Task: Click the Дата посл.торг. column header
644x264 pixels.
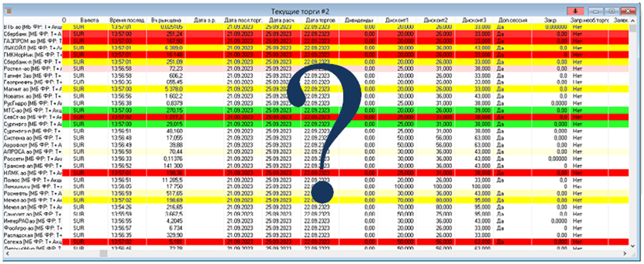Action: click(x=242, y=20)
